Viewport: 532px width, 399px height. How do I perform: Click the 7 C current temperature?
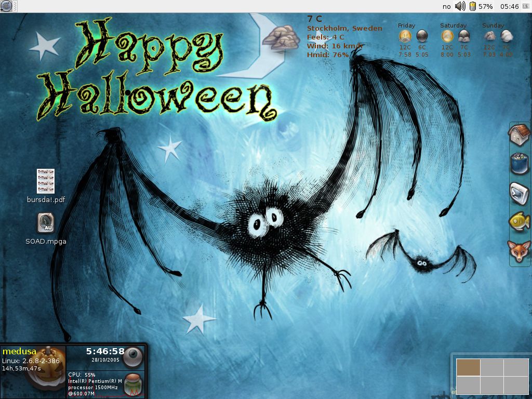click(314, 19)
